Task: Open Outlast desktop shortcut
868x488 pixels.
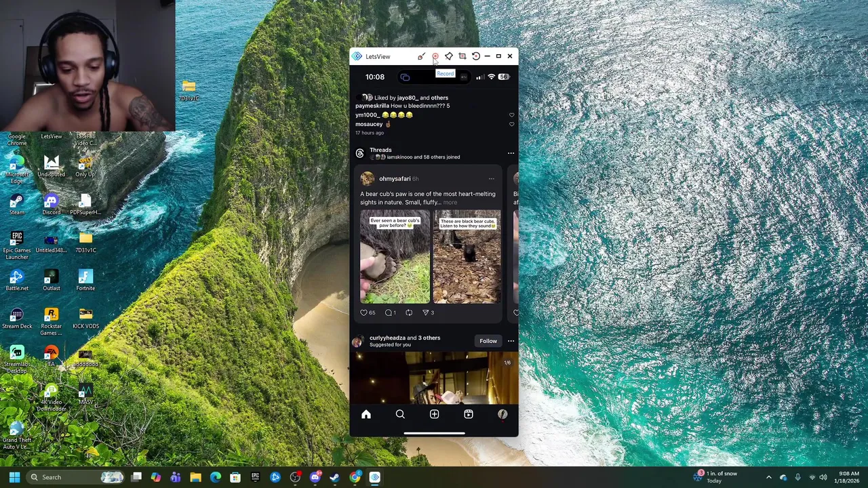Action: [x=51, y=280]
